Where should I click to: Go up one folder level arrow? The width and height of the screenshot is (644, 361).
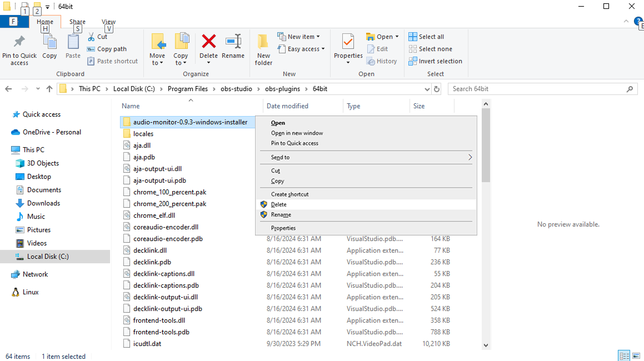[49, 89]
